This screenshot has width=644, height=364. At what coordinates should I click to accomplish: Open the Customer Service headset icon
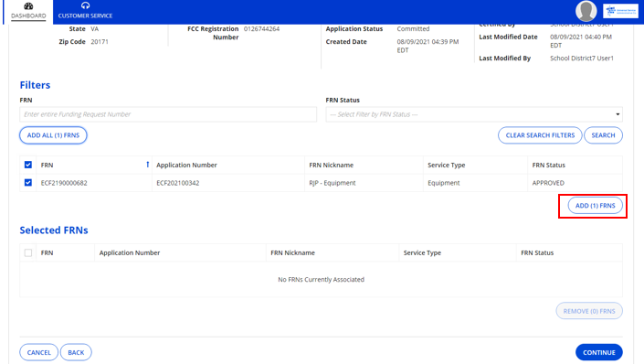click(85, 5)
